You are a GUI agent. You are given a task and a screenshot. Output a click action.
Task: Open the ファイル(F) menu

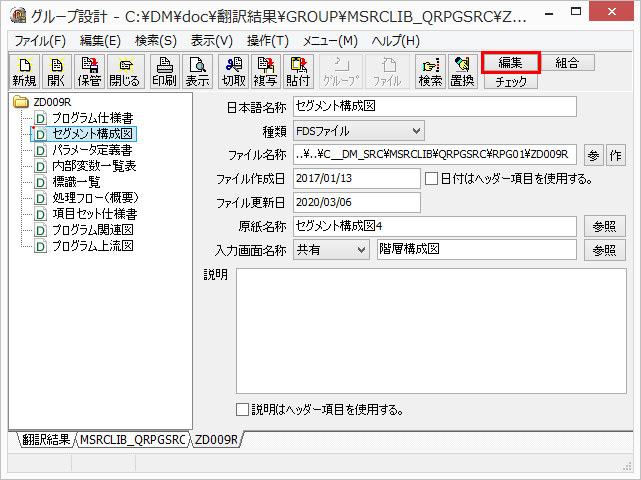[x=40, y=41]
